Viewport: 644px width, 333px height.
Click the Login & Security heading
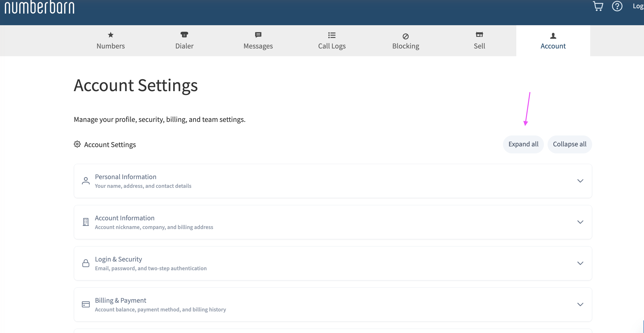pyautogui.click(x=118, y=259)
